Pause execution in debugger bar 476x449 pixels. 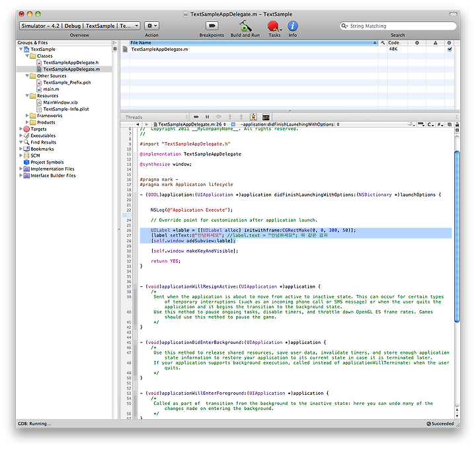pyautogui.click(x=208, y=117)
